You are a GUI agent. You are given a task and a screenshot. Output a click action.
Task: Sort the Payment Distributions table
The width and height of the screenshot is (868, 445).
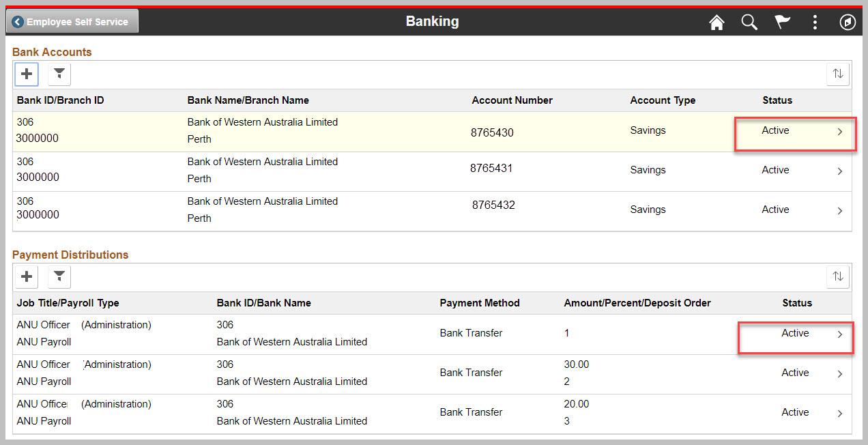[838, 276]
